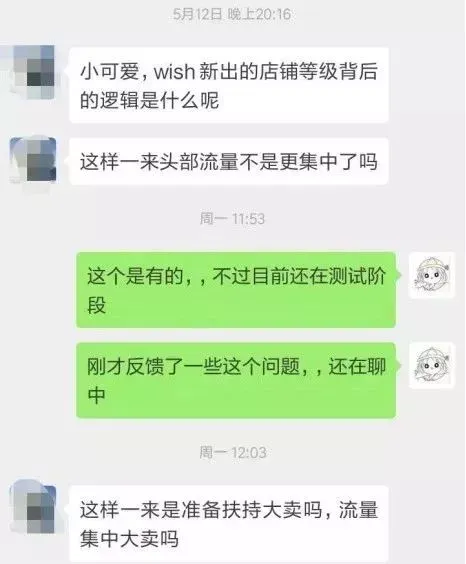The height and width of the screenshot is (564, 466).
Task: Tap the cartoon avatar next to 刚才反馈了 message
Action: [432, 365]
